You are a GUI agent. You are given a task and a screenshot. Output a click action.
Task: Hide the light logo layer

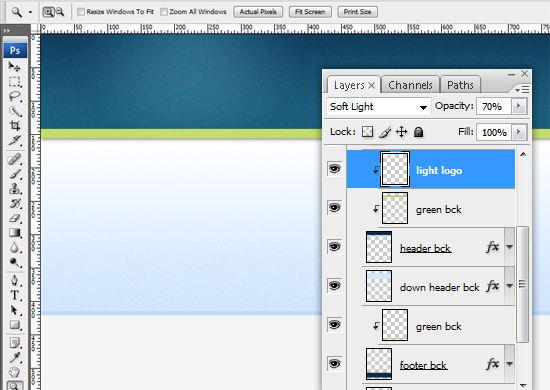click(334, 169)
